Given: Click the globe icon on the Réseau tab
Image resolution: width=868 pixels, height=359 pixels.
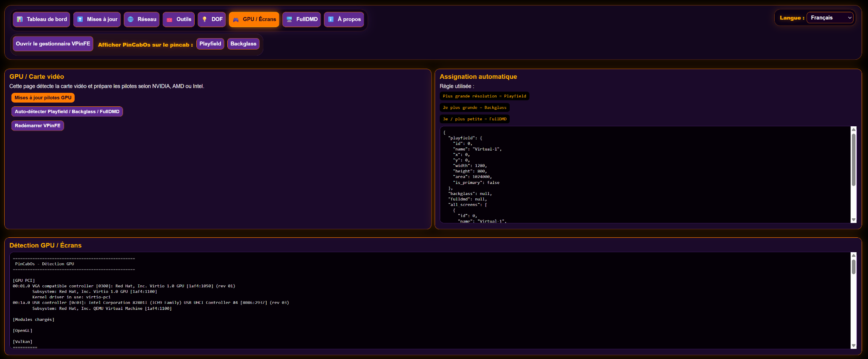Looking at the screenshot, I should coord(131,19).
